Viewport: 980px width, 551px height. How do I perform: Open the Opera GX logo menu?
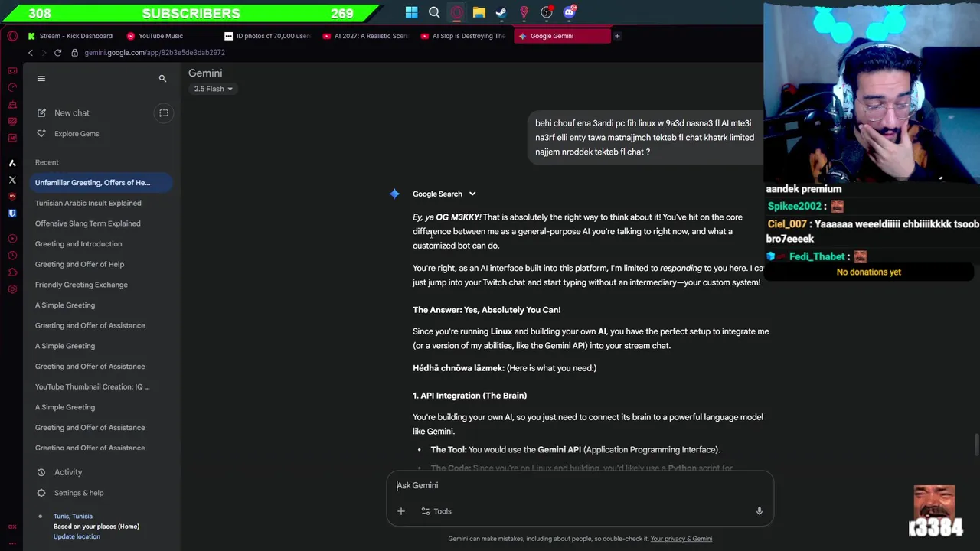(12, 36)
